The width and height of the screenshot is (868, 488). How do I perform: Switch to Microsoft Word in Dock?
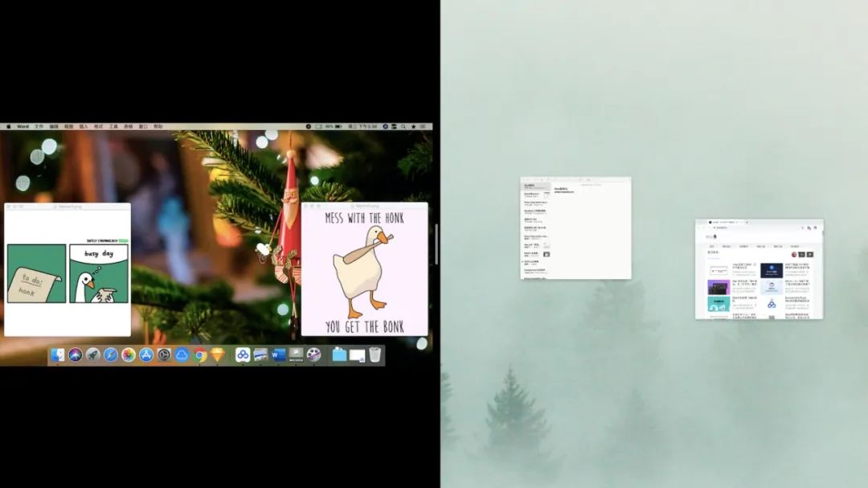[x=279, y=355]
